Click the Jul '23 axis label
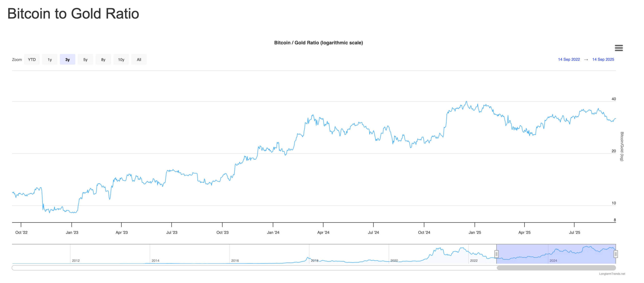This screenshot has height=283, width=644. coord(172,232)
